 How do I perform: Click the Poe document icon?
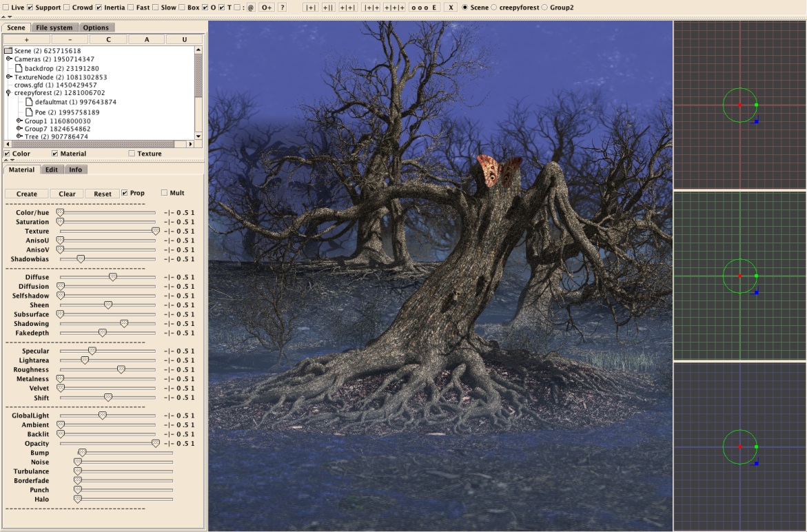[30, 112]
